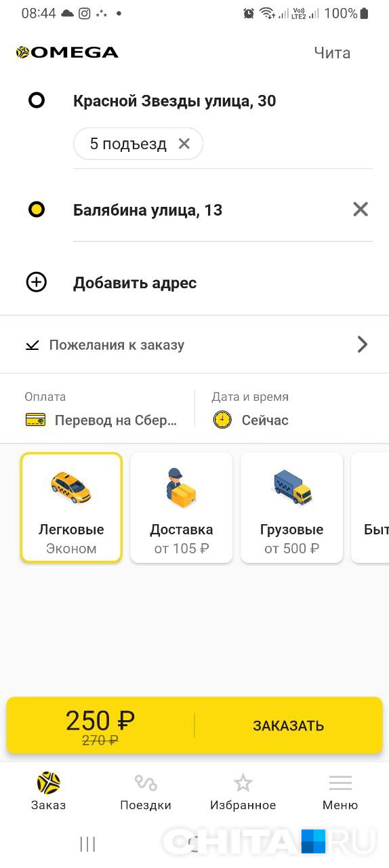Select Легковые Эконом taxi category
Screen dimensions: 389x868
pyautogui.click(x=71, y=507)
